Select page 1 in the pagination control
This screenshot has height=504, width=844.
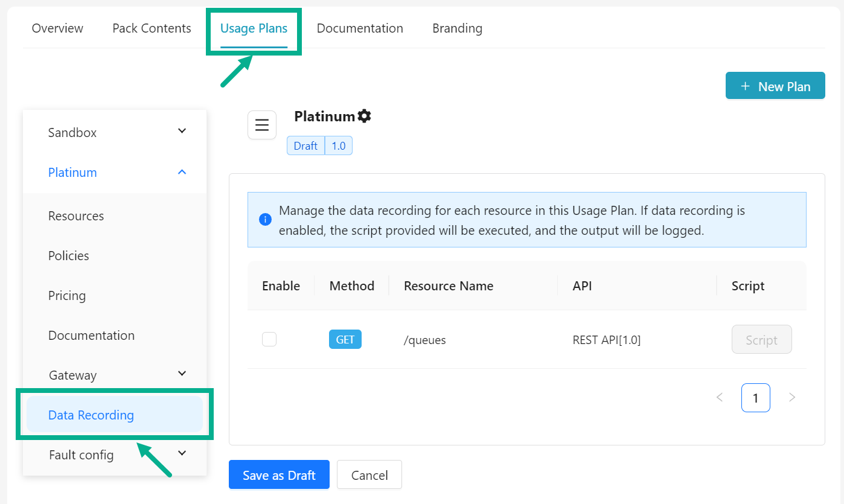[755, 397]
